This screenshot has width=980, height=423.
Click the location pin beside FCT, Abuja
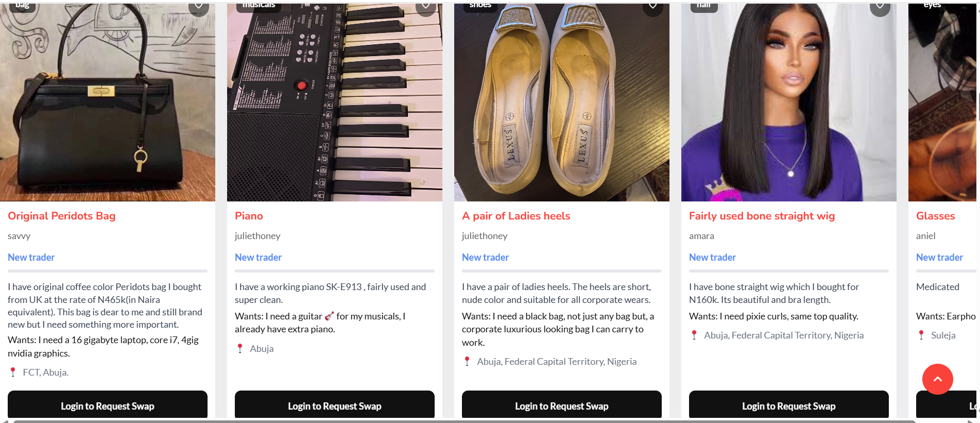pyautogui.click(x=13, y=372)
